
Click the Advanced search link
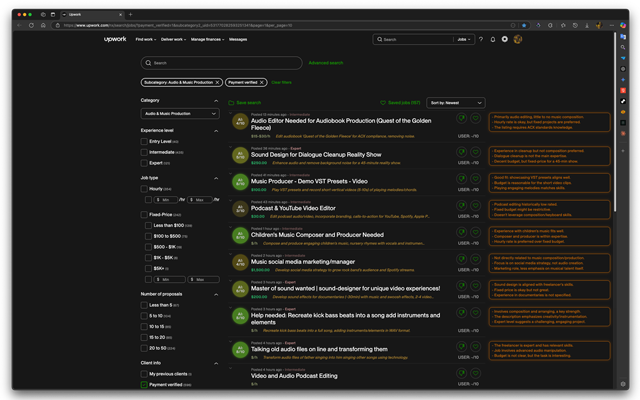pyautogui.click(x=325, y=63)
